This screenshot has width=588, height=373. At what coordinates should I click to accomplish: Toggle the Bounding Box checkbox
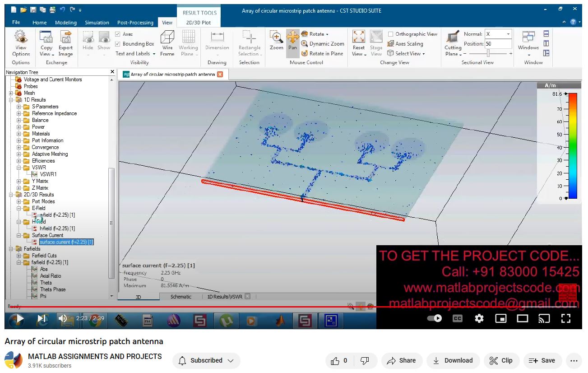coord(117,44)
